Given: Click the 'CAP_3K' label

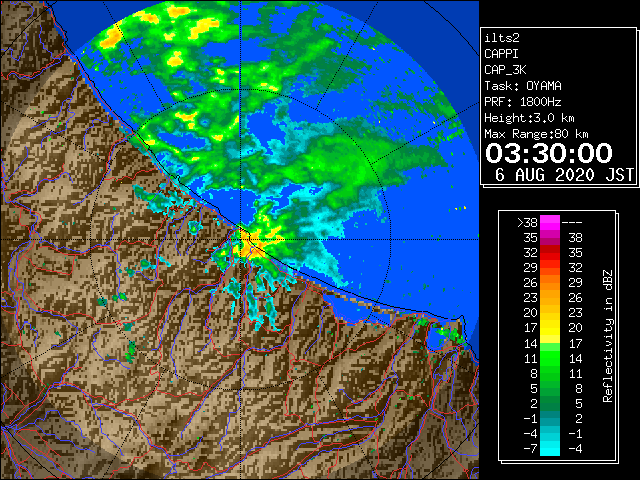Looking at the screenshot, I should click(505, 70).
